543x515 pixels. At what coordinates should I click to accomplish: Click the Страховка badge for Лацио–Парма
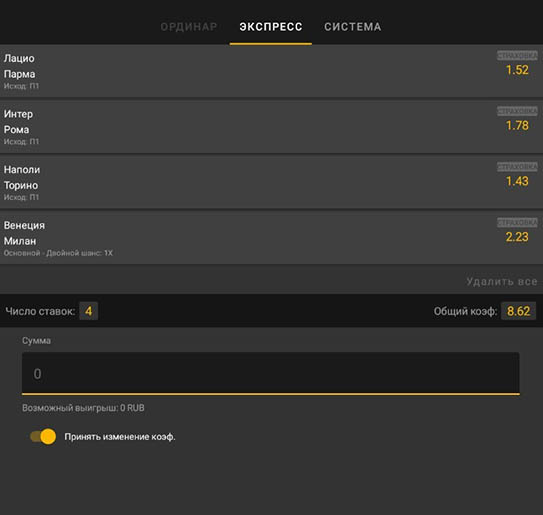click(x=517, y=55)
